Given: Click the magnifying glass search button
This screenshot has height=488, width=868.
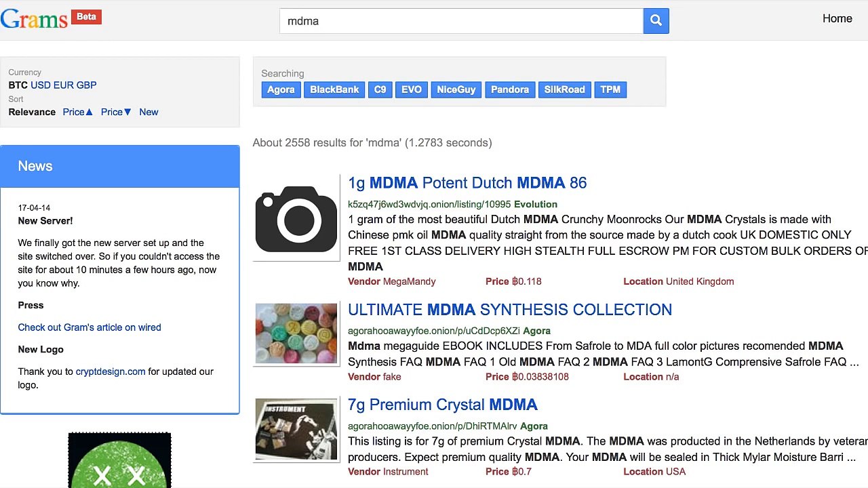Looking at the screenshot, I should pyautogui.click(x=656, y=21).
